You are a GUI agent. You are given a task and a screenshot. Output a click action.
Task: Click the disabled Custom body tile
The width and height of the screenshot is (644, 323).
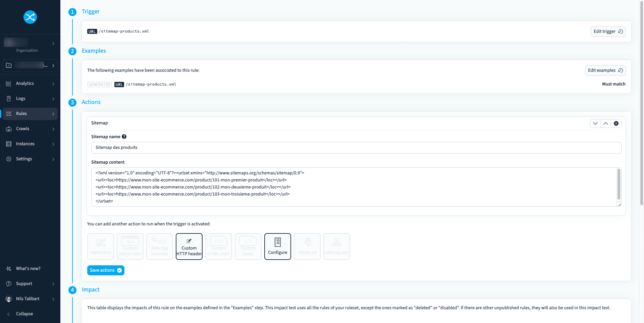point(248,247)
